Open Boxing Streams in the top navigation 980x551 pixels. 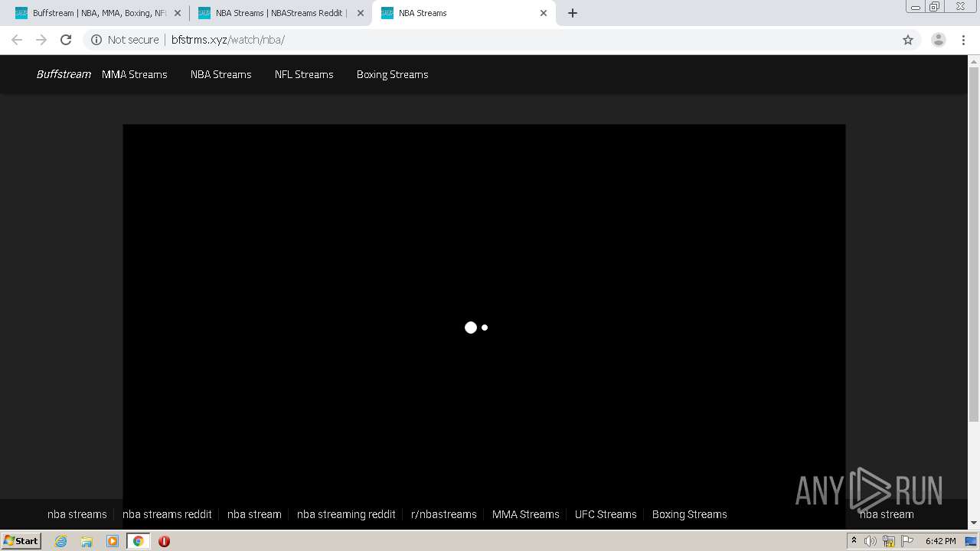(392, 74)
